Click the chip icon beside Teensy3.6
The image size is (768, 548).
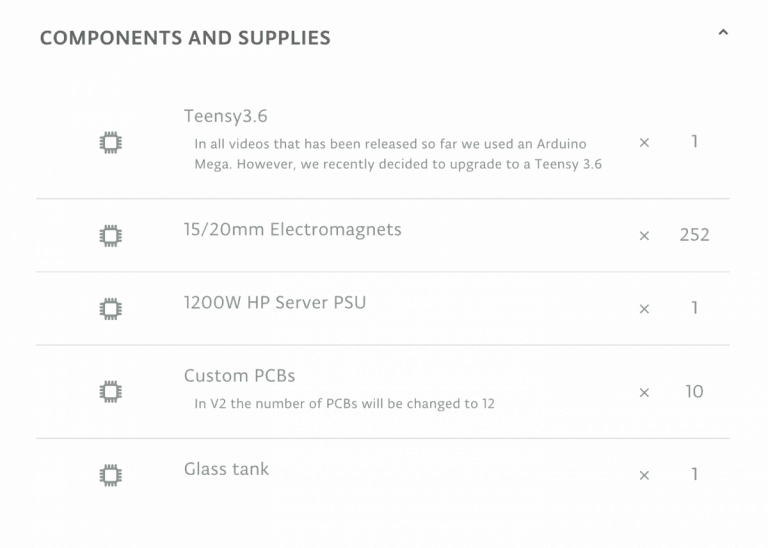pyautogui.click(x=110, y=143)
